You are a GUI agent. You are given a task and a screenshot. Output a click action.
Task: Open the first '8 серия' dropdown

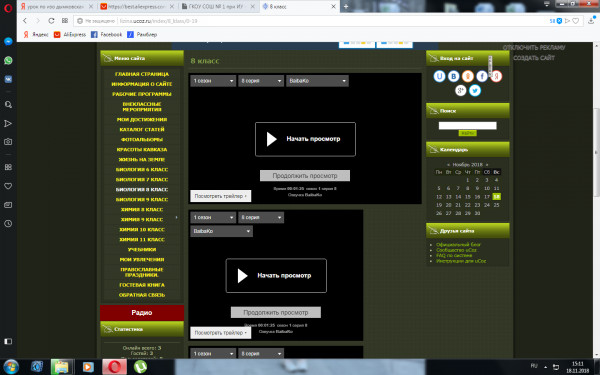[261, 81]
